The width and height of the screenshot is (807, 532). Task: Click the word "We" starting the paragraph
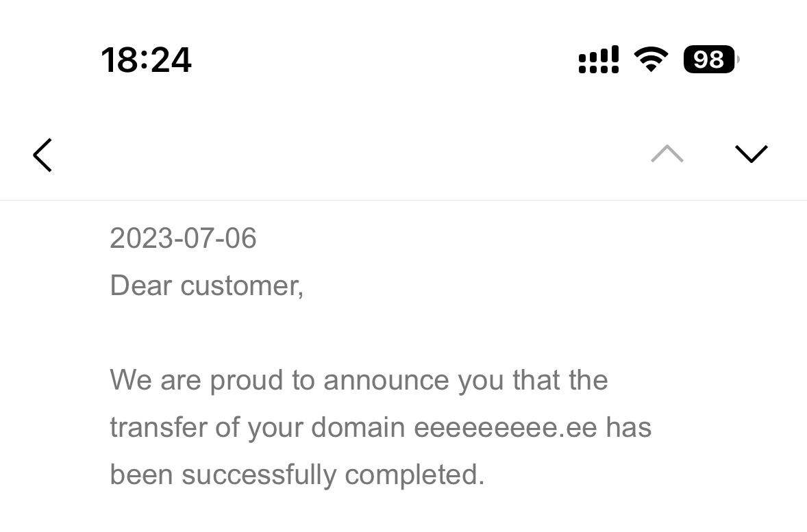click(x=130, y=380)
